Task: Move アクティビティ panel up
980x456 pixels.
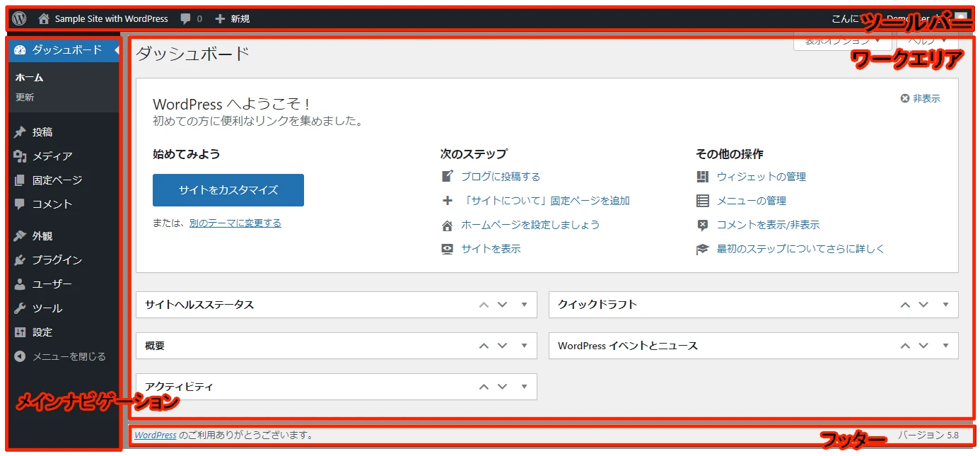Action: click(484, 387)
